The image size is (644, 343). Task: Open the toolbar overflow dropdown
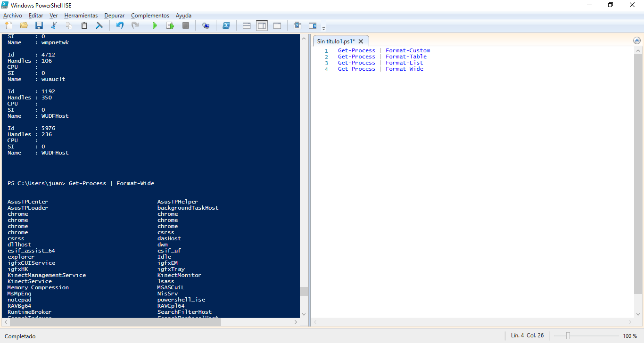[x=323, y=27]
